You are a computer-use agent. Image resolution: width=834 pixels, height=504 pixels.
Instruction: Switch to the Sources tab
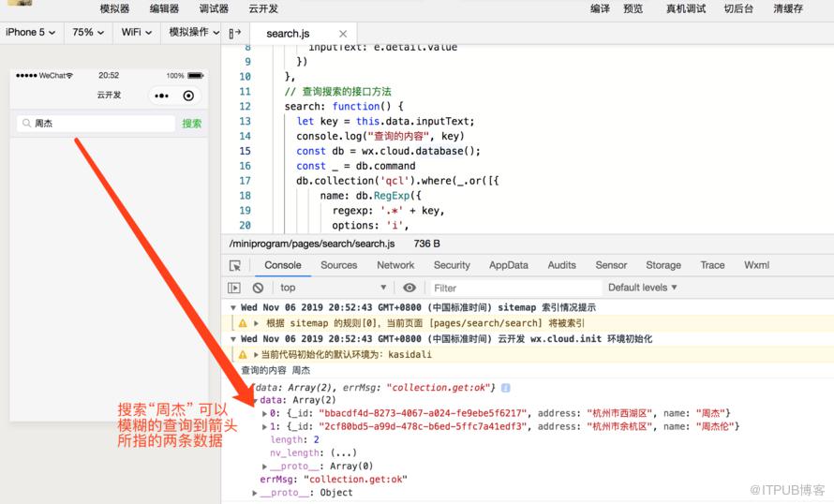339,265
